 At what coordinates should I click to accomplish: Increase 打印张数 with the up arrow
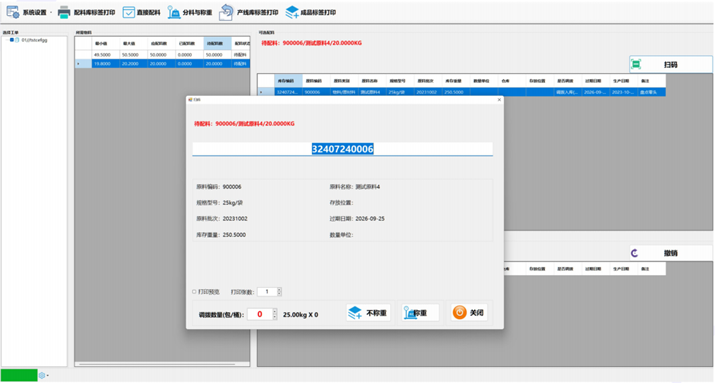click(x=280, y=290)
